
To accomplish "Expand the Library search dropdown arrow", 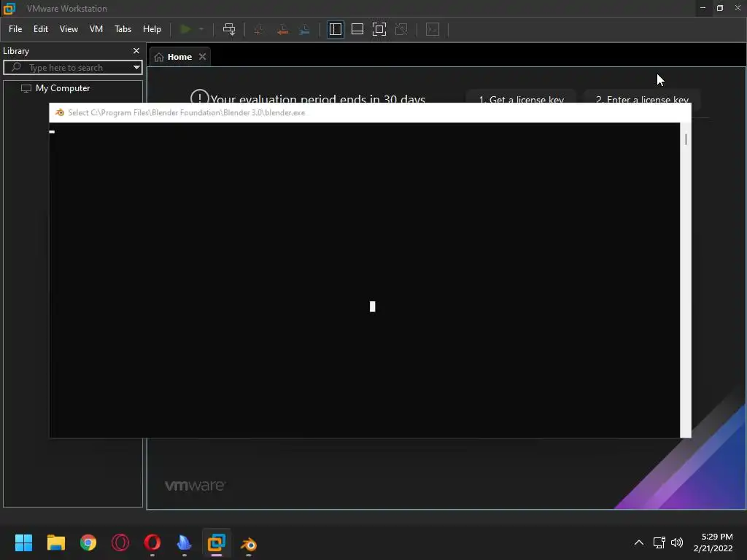I will 136,68.
